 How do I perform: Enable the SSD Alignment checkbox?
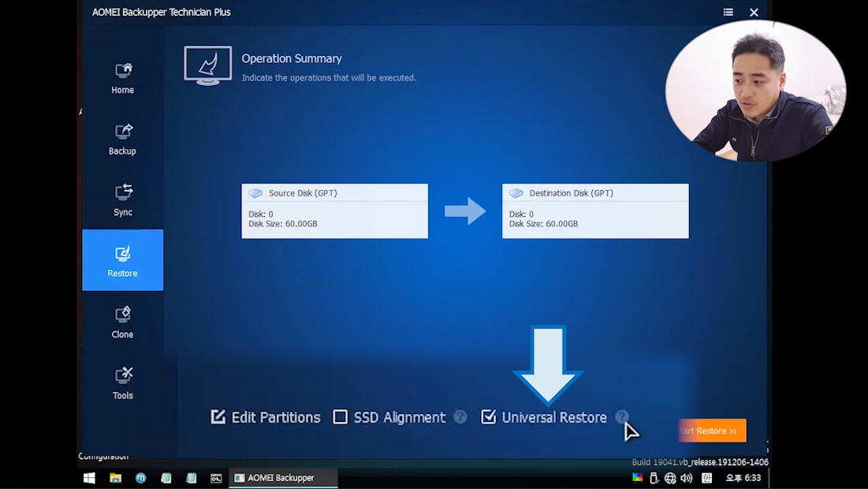[x=340, y=416]
